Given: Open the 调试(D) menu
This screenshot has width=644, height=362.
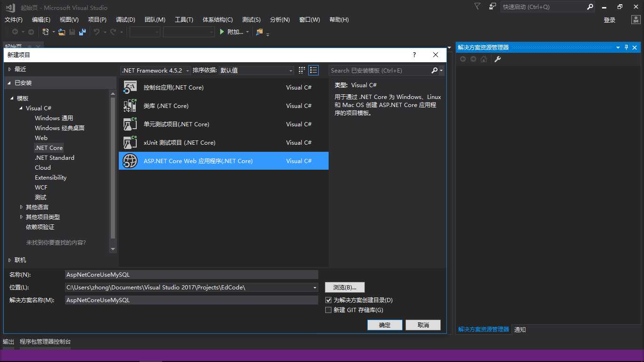Looking at the screenshot, I should (125, 20).
